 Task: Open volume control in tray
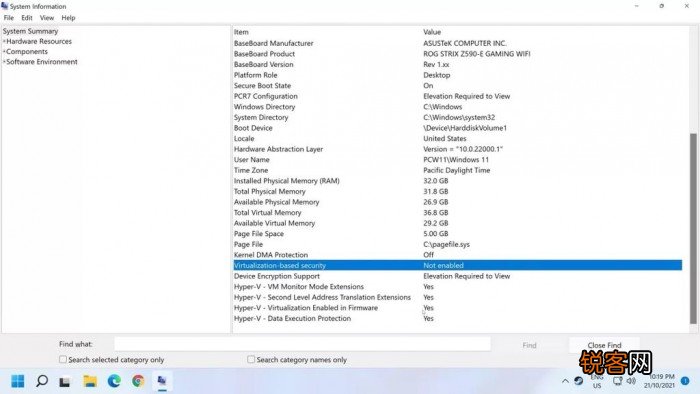[x=631, y=381]
